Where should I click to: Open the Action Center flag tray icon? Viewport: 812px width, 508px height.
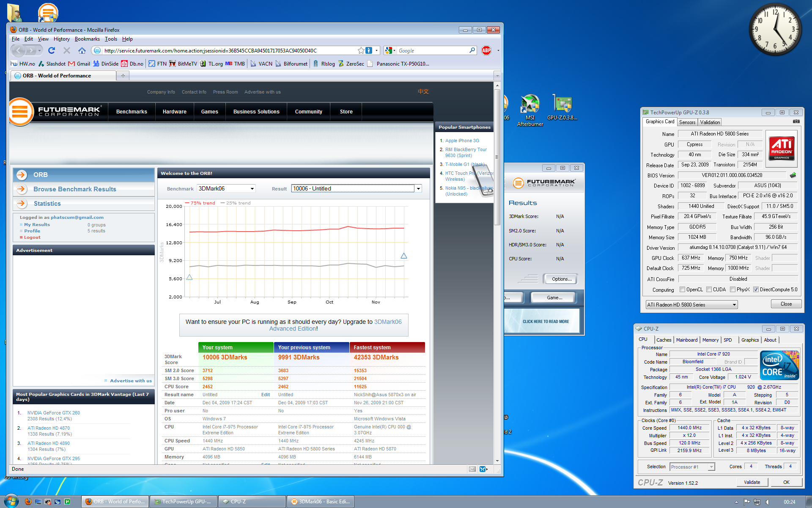pyautogui.click(x=747, y=502)
